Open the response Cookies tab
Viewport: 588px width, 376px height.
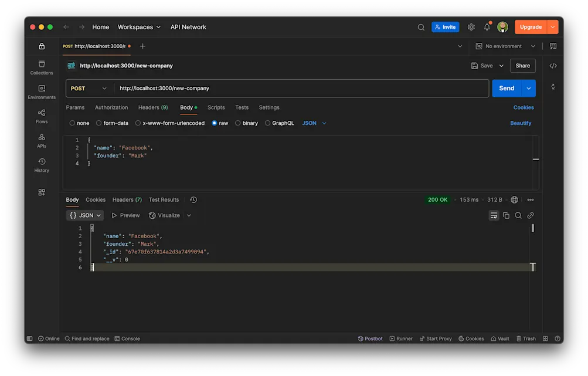pyautogui.click(x=96, y=199)
